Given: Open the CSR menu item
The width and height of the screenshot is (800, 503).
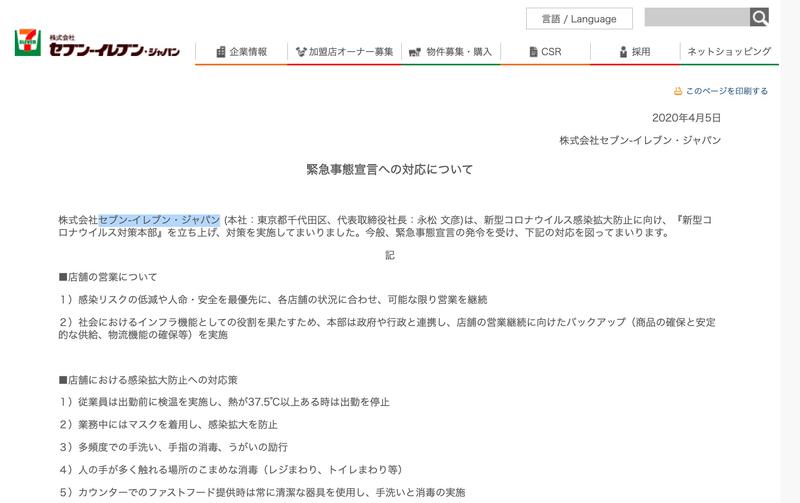Looking at the screenshot, I should click(x=545, y=52).
